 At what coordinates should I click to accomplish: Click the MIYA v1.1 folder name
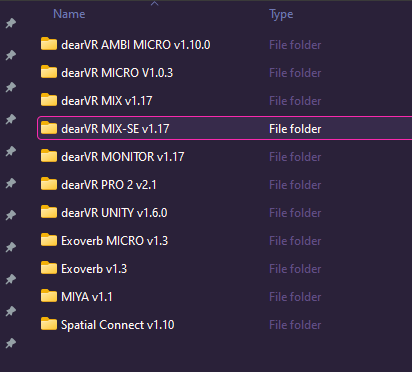click(87, 297)
